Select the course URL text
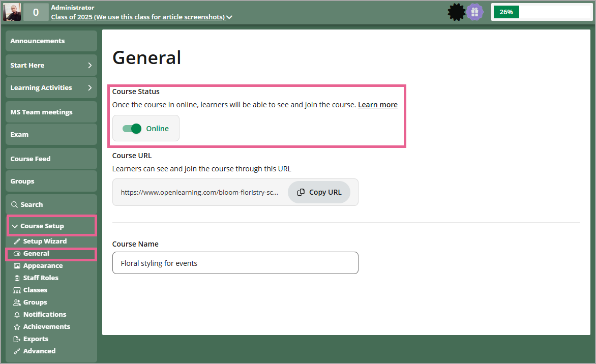The height and width of the screenshot is (364, 596). [199, 192]
